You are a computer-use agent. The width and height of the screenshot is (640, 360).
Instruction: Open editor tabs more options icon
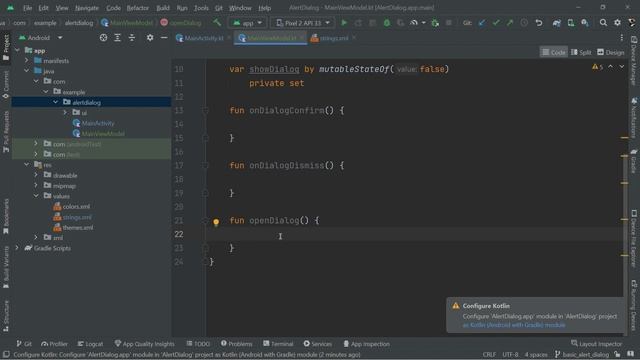click(x=622, y=38)
